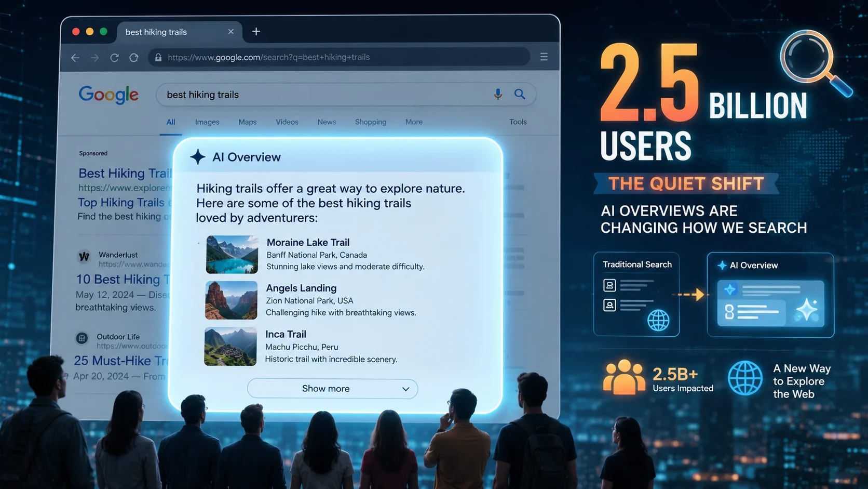The width and height of the screenshot is (868, 489).
Task: Open the browser hamburger menu
Action: [544, 57]
